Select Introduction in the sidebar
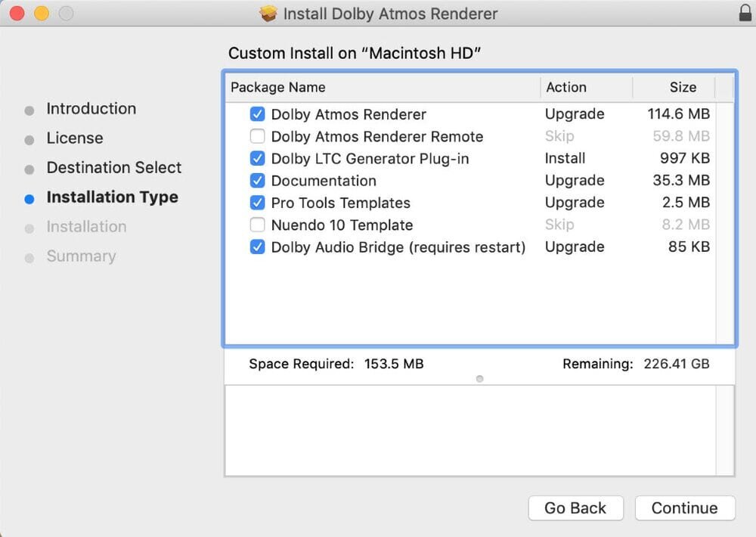756x537 pixels. (x=91, y=109)
